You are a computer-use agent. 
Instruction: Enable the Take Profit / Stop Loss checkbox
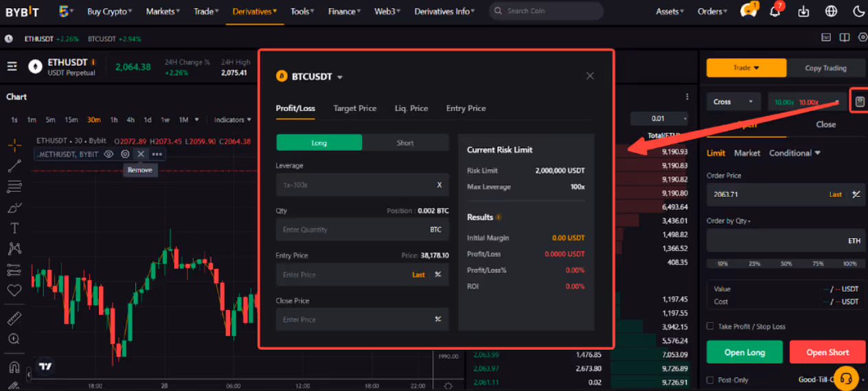tap(710, 327)
